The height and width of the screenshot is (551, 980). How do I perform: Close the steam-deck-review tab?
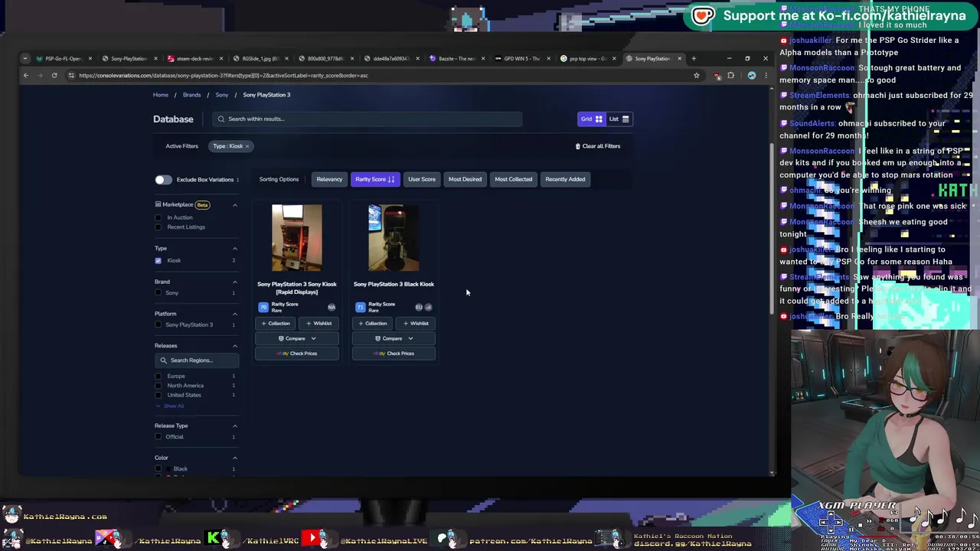click(221, 58)
